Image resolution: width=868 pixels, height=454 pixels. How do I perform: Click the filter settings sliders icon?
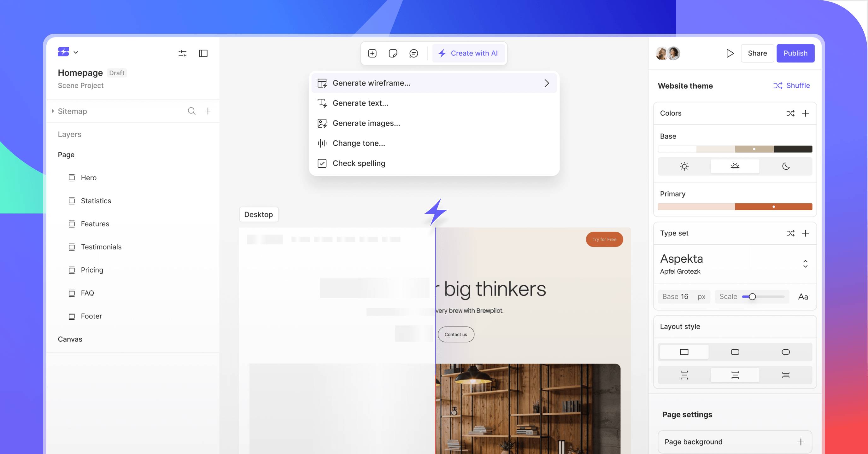182,53
